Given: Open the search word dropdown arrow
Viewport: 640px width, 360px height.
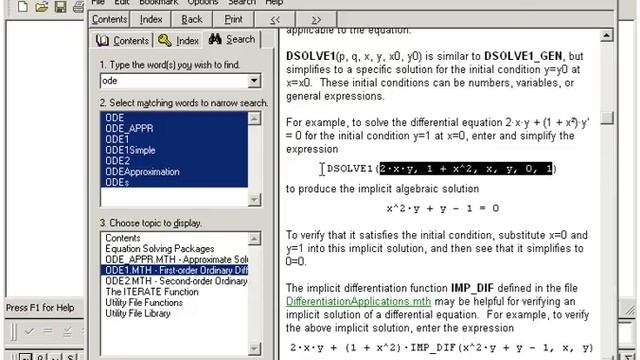Looking at the screenshot, I should pos(254,81).
